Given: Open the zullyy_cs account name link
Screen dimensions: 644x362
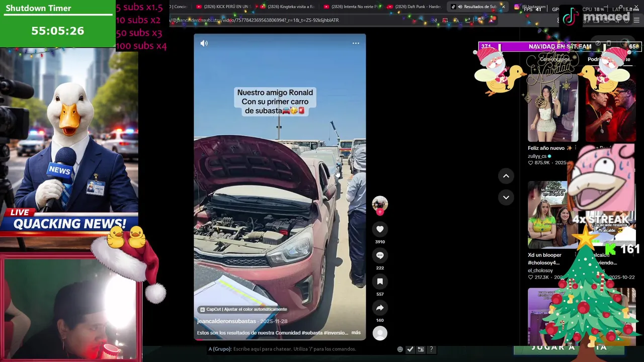Looking at the screenshot, I should pos(537,156).
